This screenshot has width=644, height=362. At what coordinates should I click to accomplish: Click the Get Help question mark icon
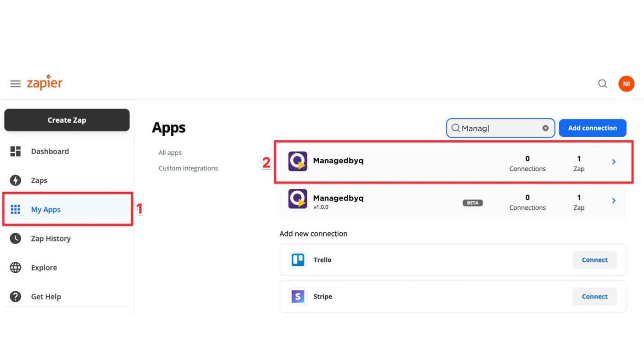tap(16, 297)
